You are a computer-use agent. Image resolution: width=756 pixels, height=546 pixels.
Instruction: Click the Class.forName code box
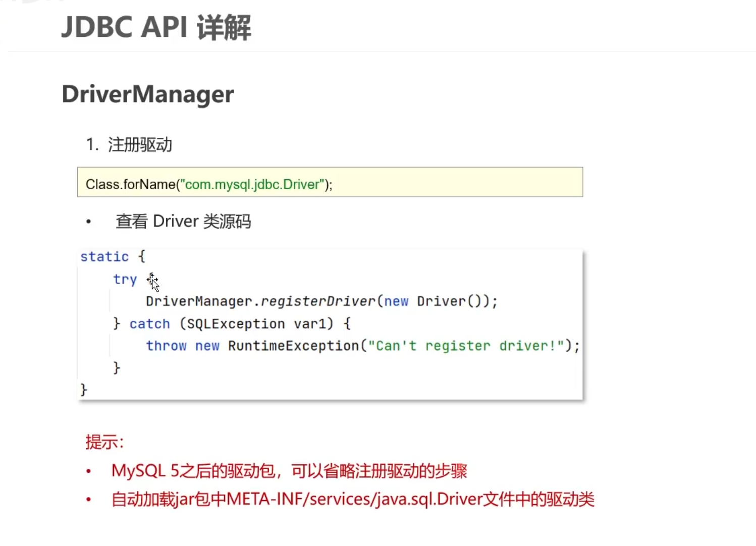click(330, 182)
